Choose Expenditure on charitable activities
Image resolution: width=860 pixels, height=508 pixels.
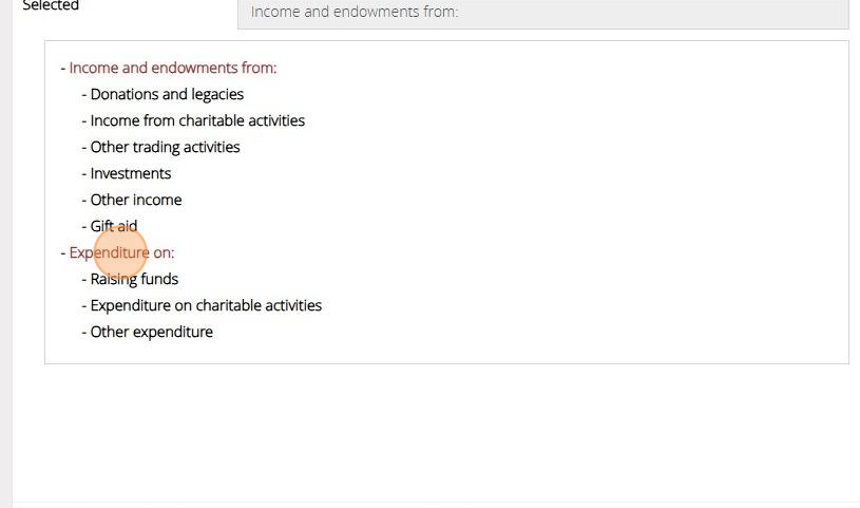[x=206, y=305]
